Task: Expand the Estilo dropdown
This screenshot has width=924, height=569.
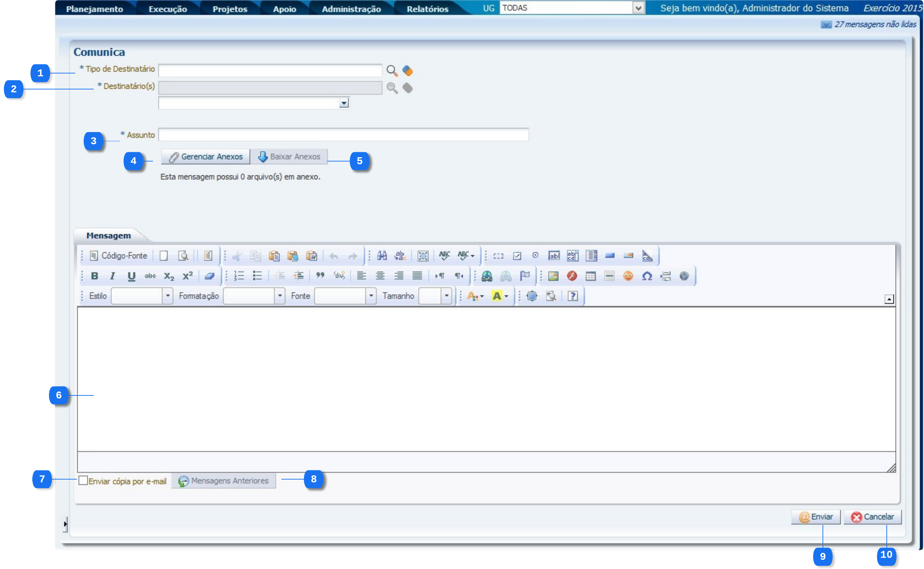Action: coord(168,296)
